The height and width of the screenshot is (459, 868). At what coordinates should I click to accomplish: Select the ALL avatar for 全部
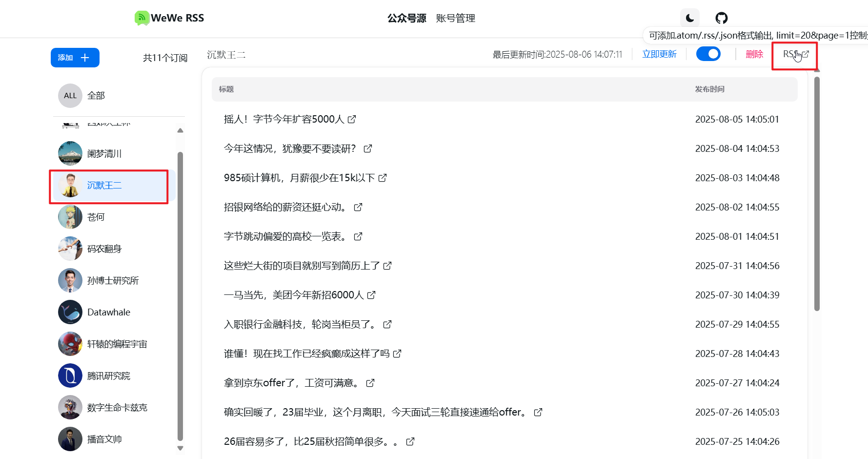point(70,96)
